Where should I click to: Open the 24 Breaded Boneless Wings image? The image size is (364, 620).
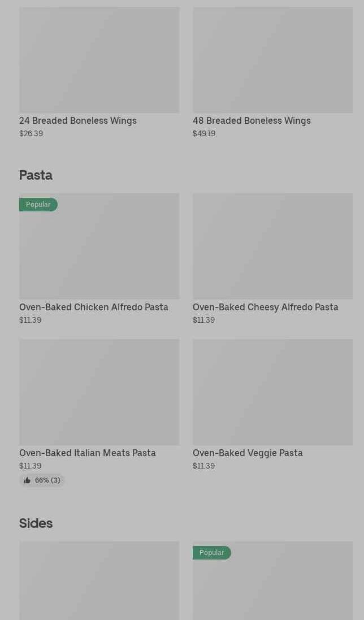[99, 60]
